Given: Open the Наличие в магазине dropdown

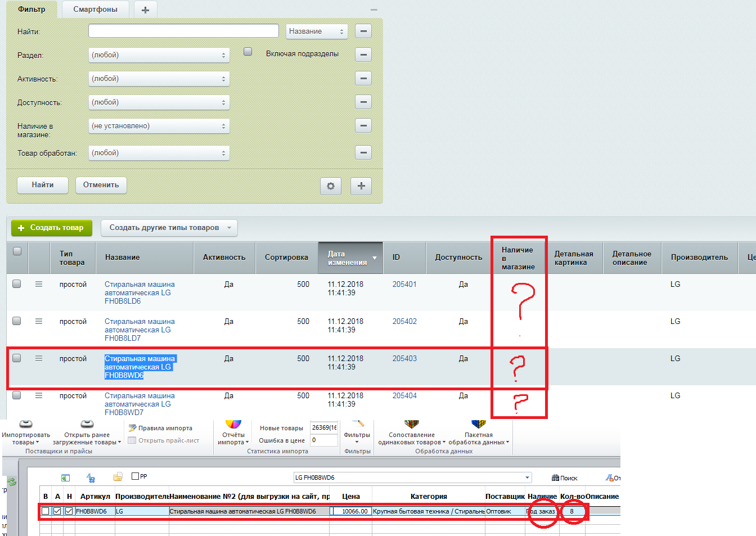Looking at the screenshot, I should (x=159, y=126).
